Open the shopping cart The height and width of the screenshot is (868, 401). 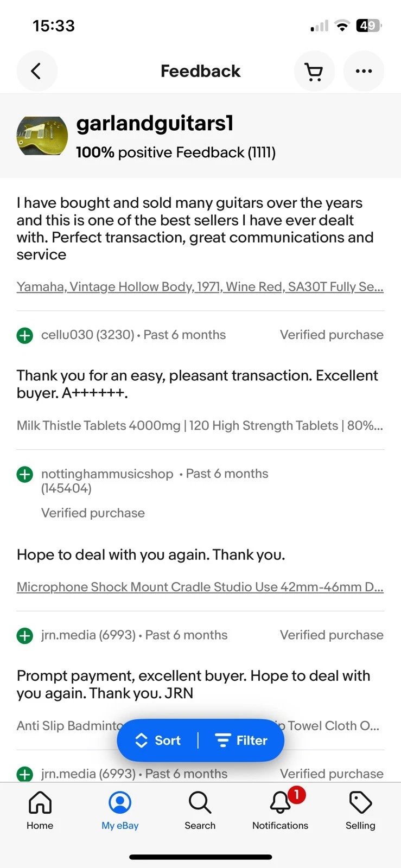click(314, 71)
